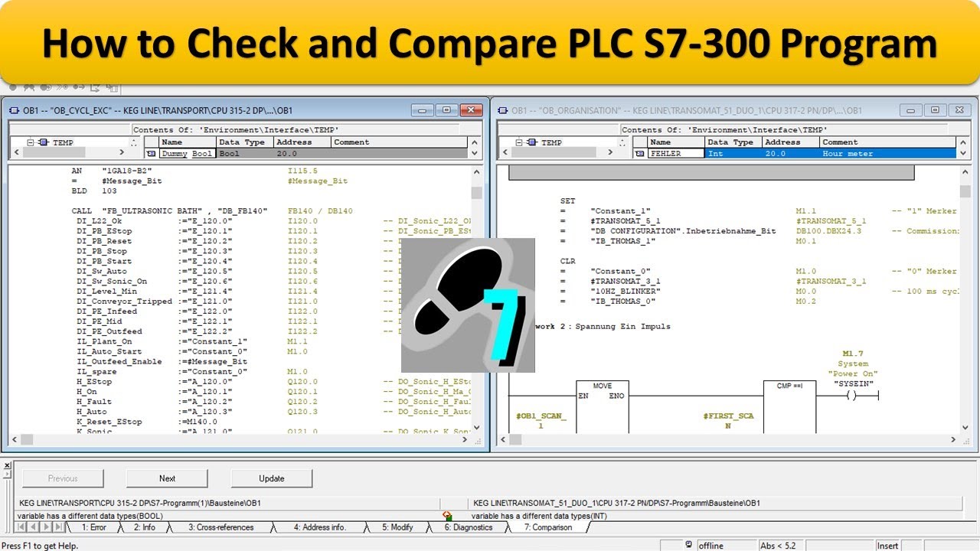Click the SET instruction in right window
This screenshot has height=551, width=980.
567,201
